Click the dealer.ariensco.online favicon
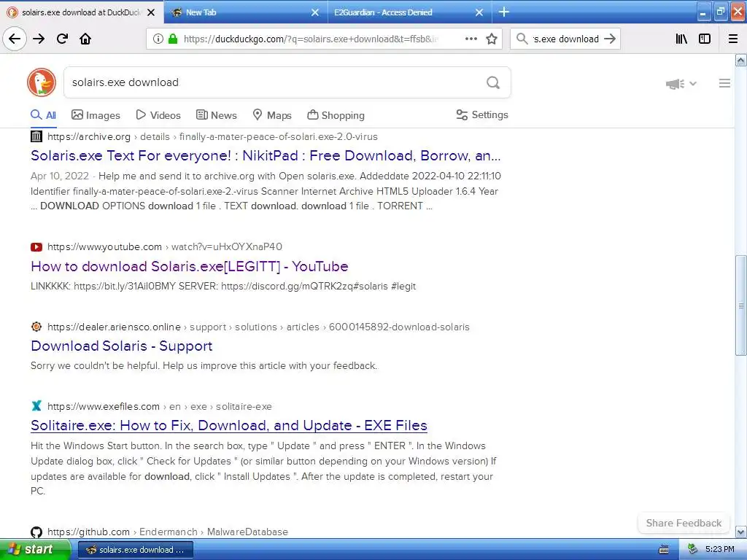The height and width of the screenshot is (560, 747). pos(36,327)
